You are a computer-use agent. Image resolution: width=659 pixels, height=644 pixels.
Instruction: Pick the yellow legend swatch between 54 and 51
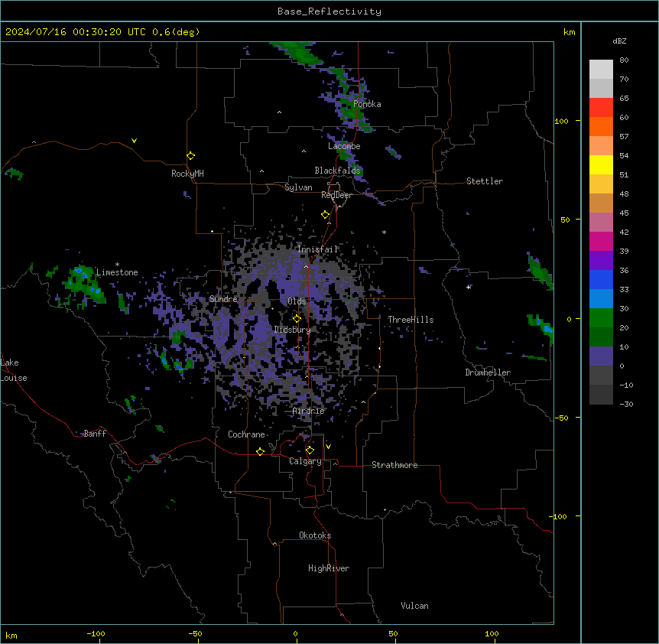point(601,164)
